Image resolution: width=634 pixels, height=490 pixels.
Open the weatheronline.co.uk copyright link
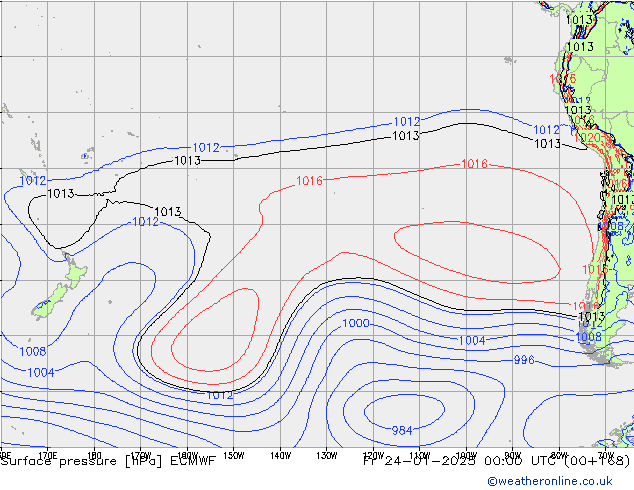[x=550, y=481]
